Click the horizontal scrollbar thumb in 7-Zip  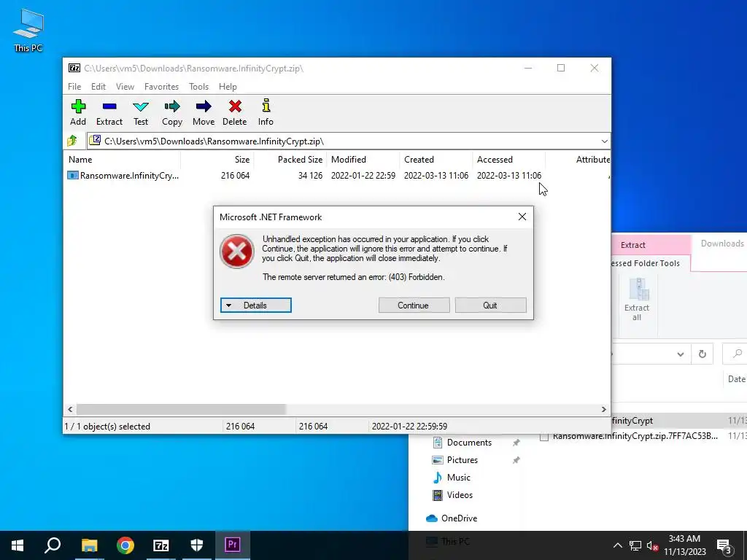pyautogui.click(x=181, y=409)
